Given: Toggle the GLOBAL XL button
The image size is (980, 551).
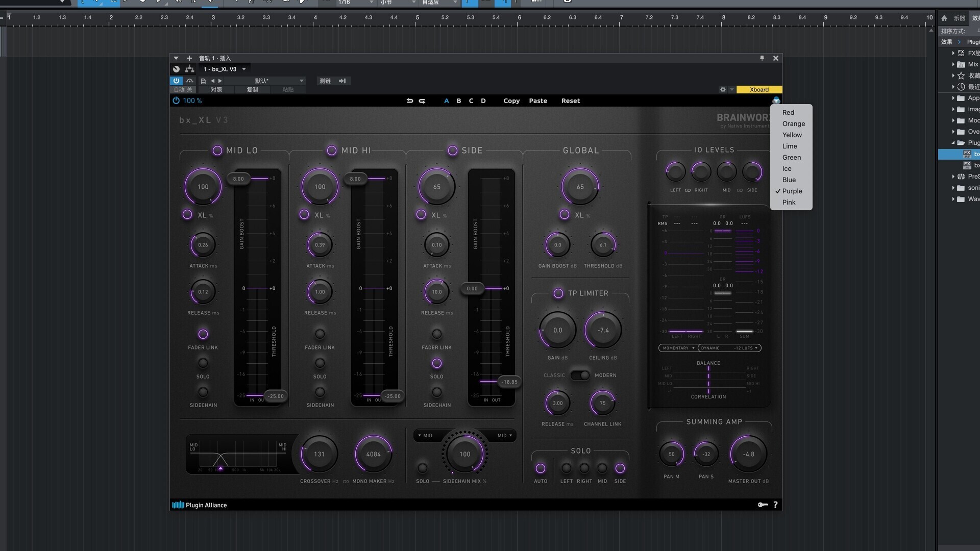Looking at the screenshot, I should click(565, 215).
